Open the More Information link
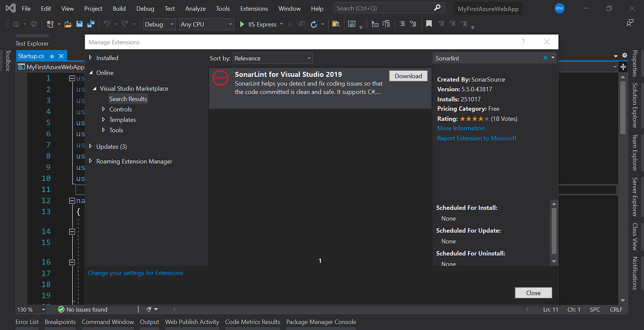 tap(460, 128)
